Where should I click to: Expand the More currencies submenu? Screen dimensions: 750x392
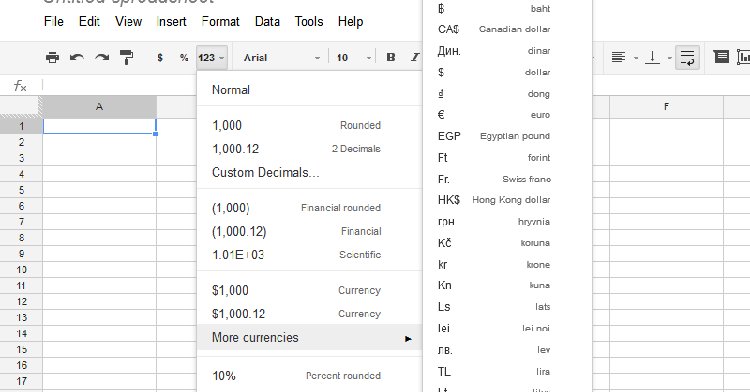[309, 338]
